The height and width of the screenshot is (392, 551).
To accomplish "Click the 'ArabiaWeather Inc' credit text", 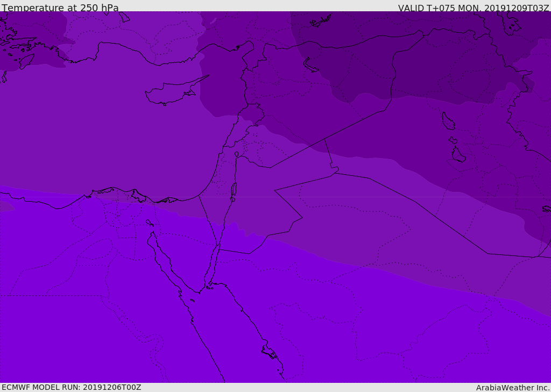I will click(512, 388).
